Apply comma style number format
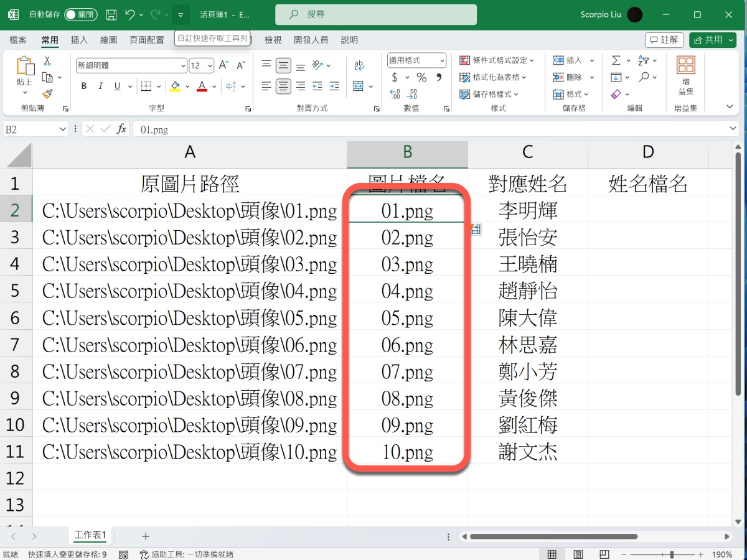The width and height of the screenshot is (747, 560). point(439,78)
